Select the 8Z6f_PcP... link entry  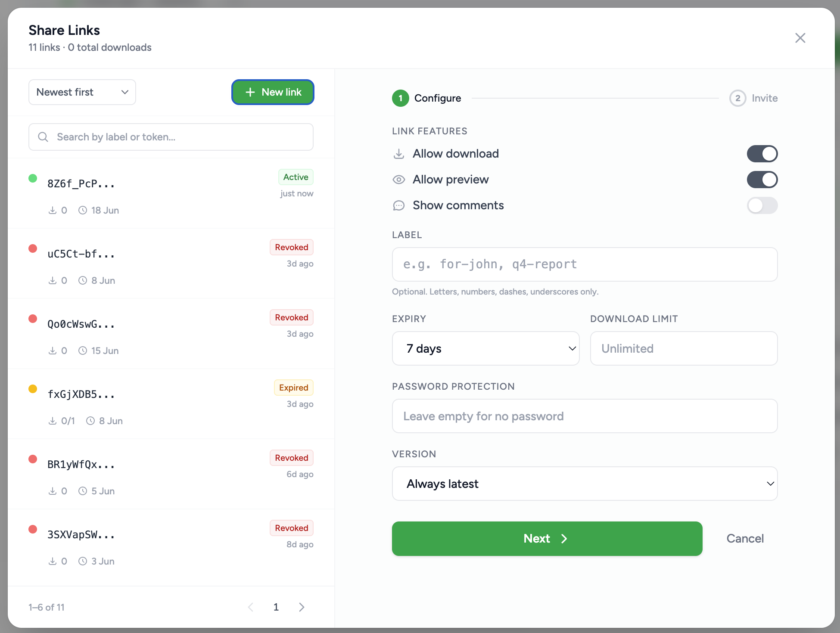tap(171, 193)
